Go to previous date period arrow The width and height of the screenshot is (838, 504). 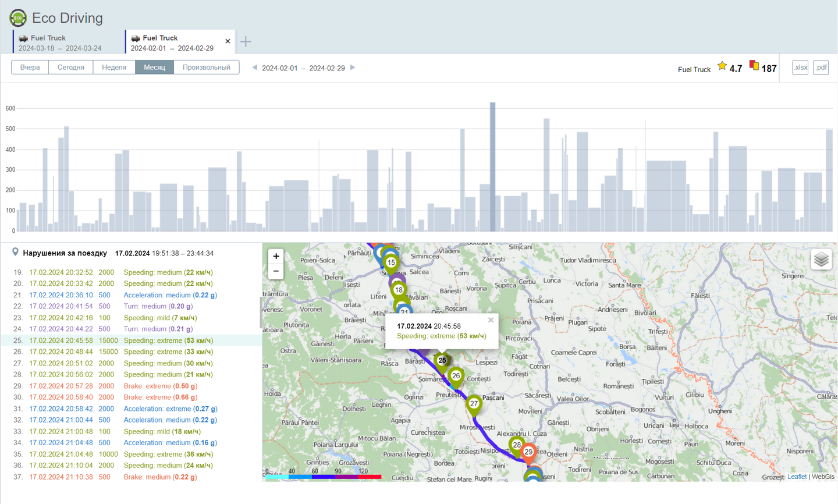coord(254,68)
